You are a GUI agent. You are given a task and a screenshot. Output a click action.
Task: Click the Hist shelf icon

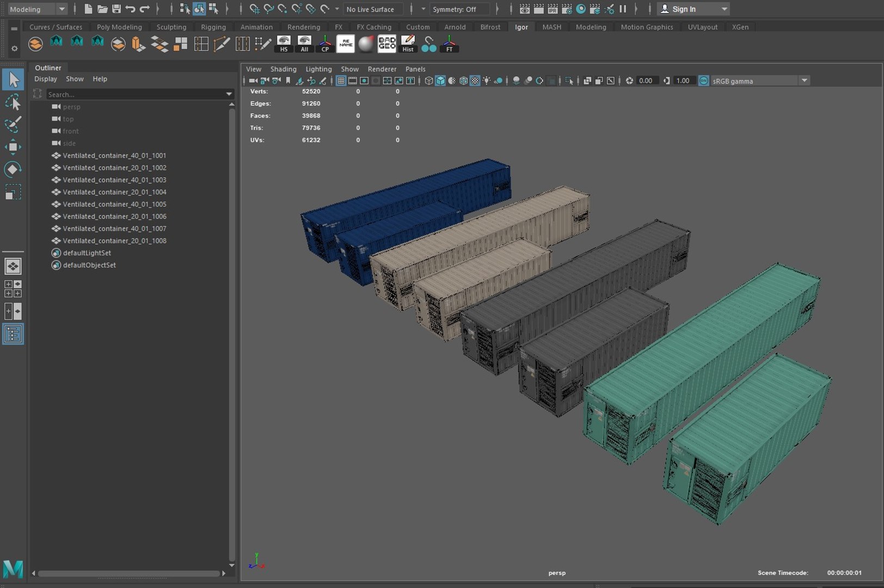click(408, 44)
